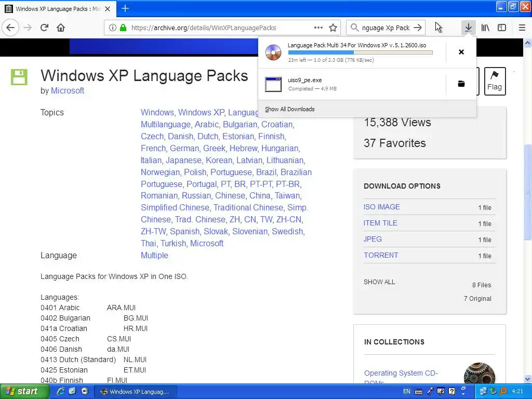The height and width of the screenshot is (399, 532).
Task: Click the page scrollbar down arrow
Action: [x=527, y=379]
